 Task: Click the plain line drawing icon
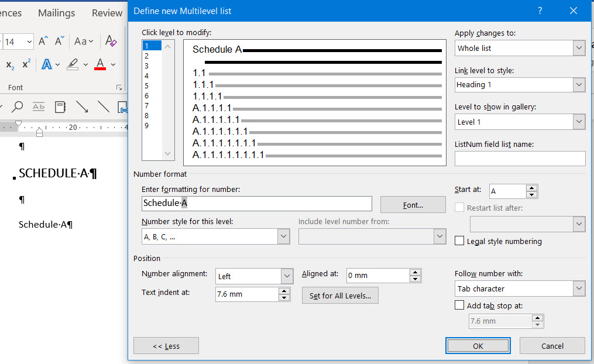pos(103,107)
